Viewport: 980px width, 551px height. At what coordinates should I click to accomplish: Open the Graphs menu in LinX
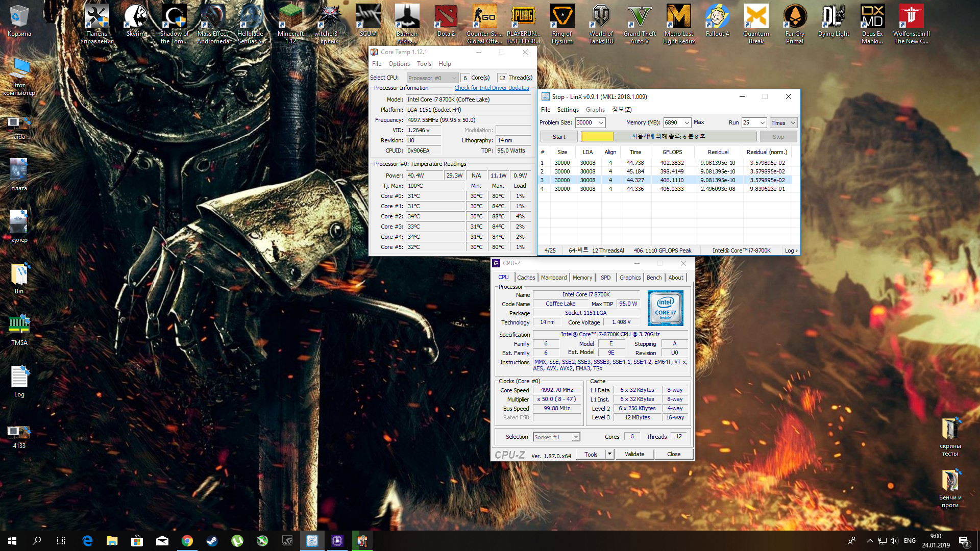click(x=595, y=110)
